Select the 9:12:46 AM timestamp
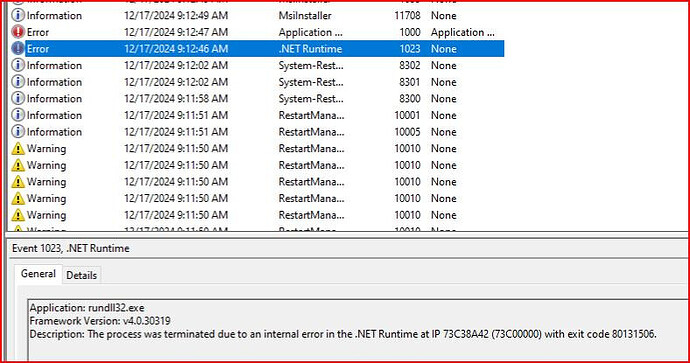Viewport: 690px width, 363px height. click(176, 49)
